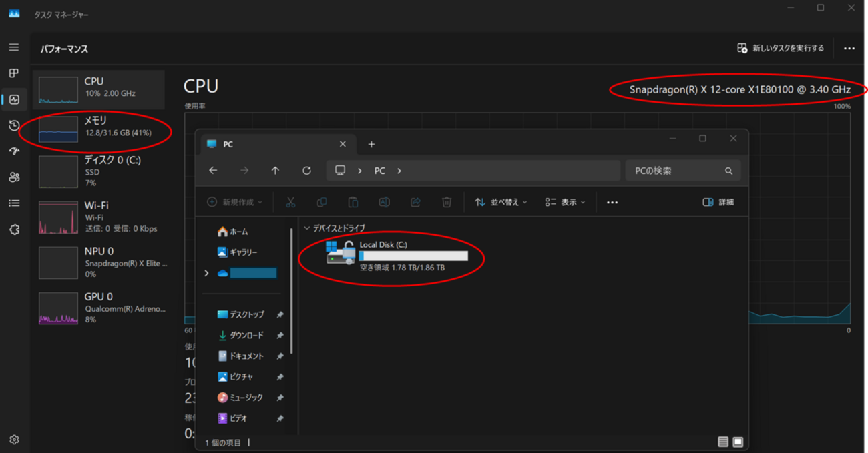
Task: Open the Details list icon in Task Manager
Action: [14, 203]
